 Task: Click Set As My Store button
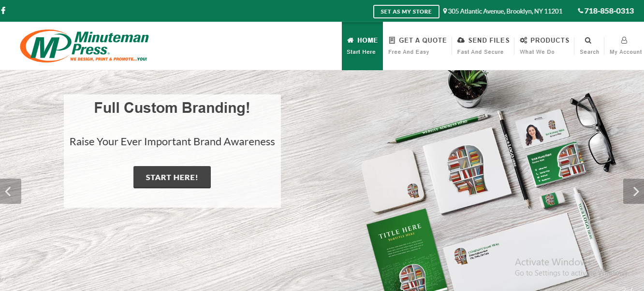(406, 12)
